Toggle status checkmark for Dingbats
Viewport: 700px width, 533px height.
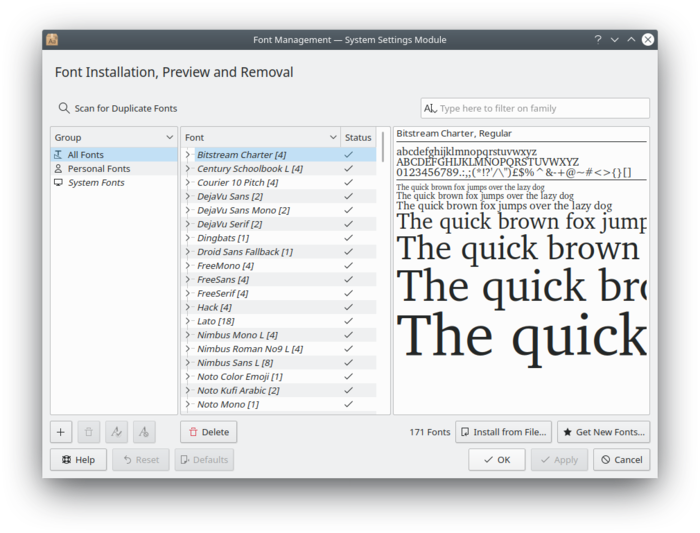click(348, 238)
